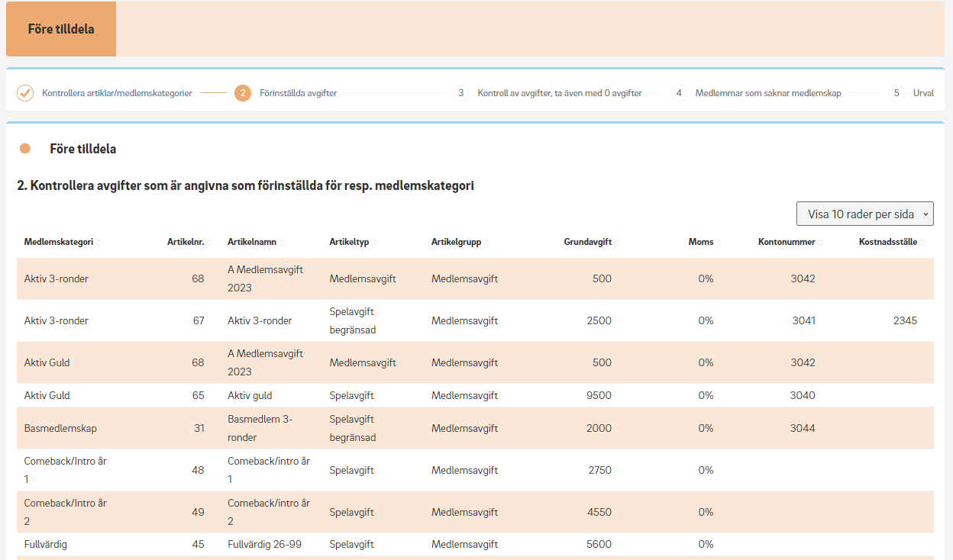This screenshot has width=953, height=560.
Task: Click the Grundavgift column sort icon
Action: tap(618, 243)
